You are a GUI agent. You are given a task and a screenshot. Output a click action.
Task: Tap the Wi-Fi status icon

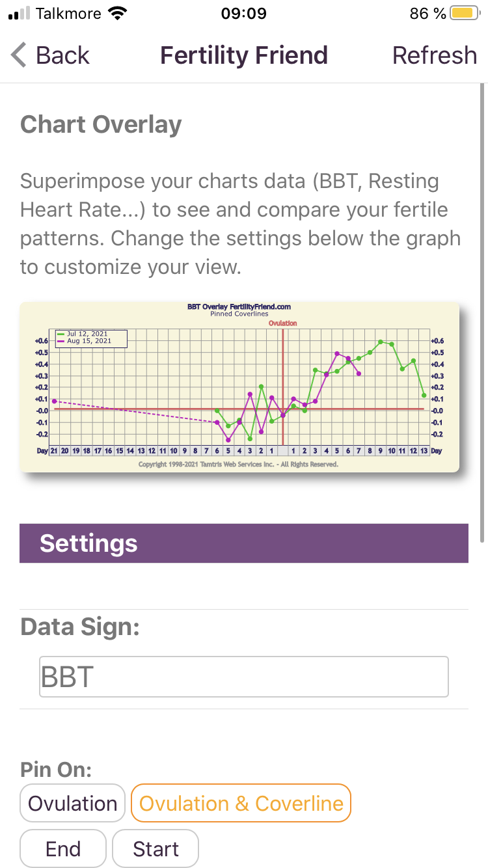pyautogui.click(x=118, y=14)
